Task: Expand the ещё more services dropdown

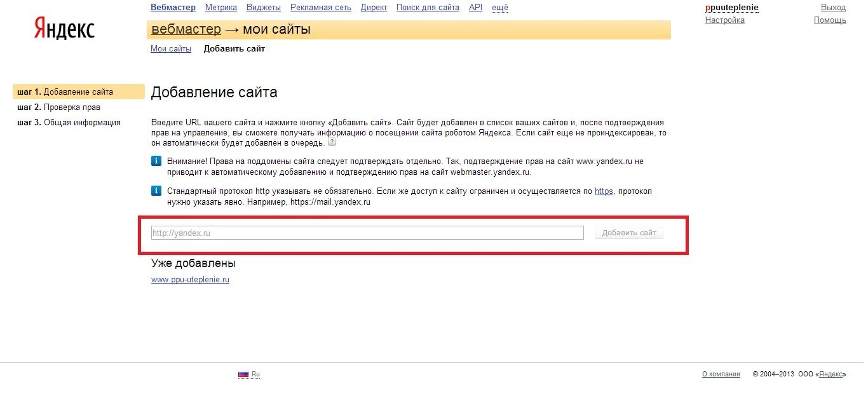Action: [x=500, y=8]
